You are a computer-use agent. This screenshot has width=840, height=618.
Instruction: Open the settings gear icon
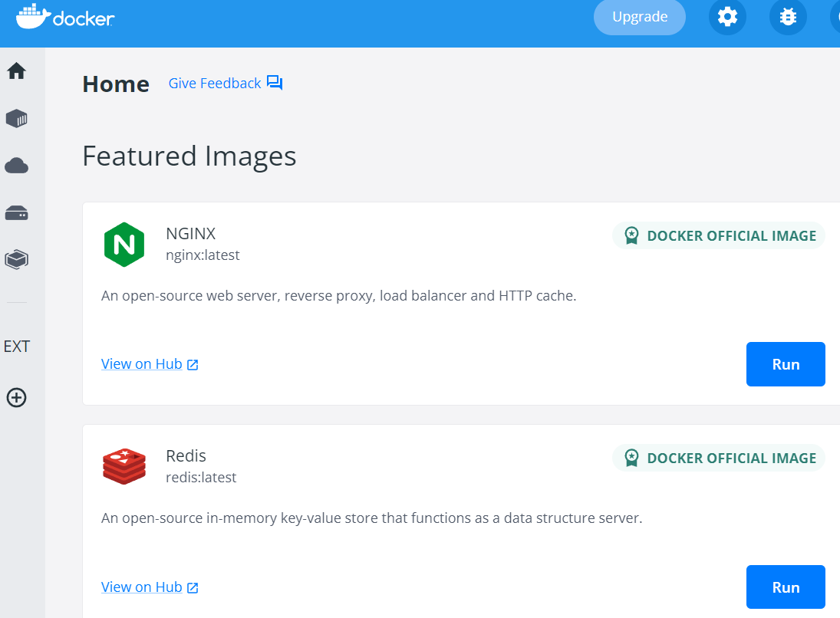pos(727,17)
